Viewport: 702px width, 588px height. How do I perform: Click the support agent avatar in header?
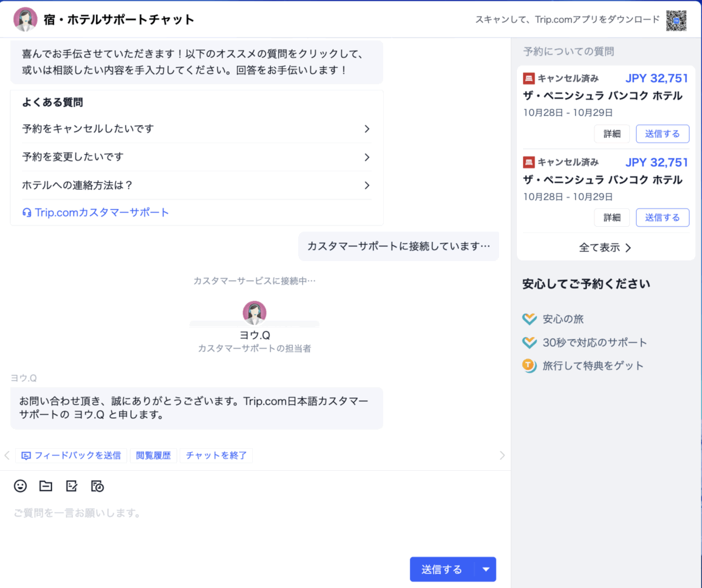coord(25,19)
